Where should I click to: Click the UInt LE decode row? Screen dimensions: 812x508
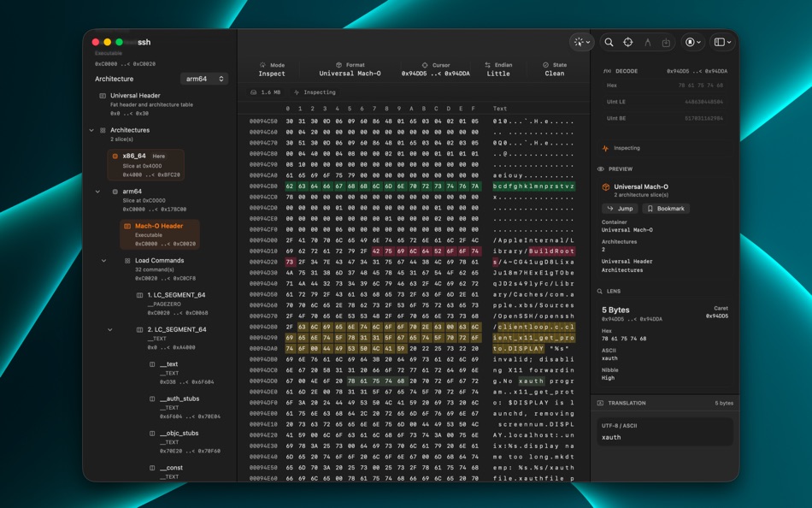(665, 102)
